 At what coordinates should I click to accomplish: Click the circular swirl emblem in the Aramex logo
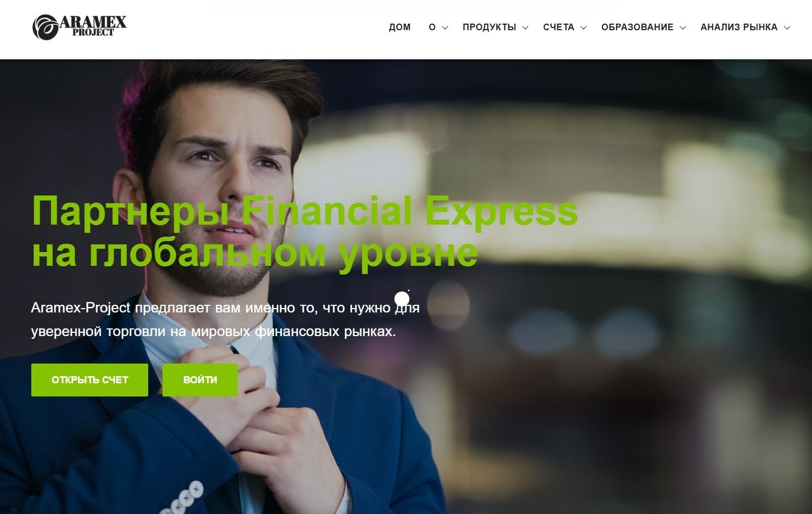coord(45,27)
